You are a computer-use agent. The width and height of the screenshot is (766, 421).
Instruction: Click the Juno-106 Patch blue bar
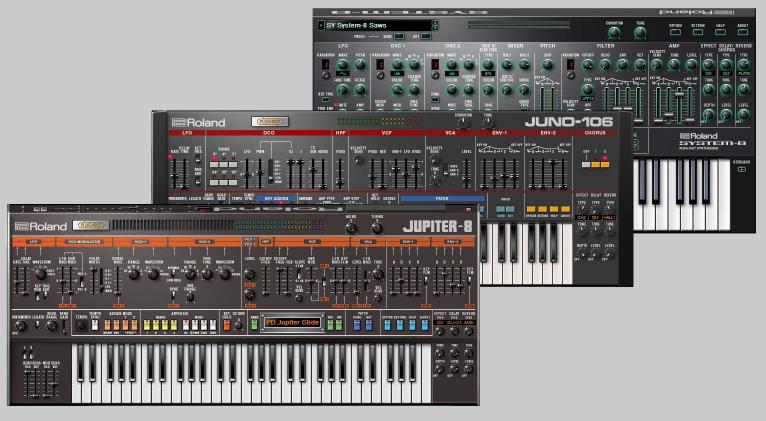[x=443, y=199]
